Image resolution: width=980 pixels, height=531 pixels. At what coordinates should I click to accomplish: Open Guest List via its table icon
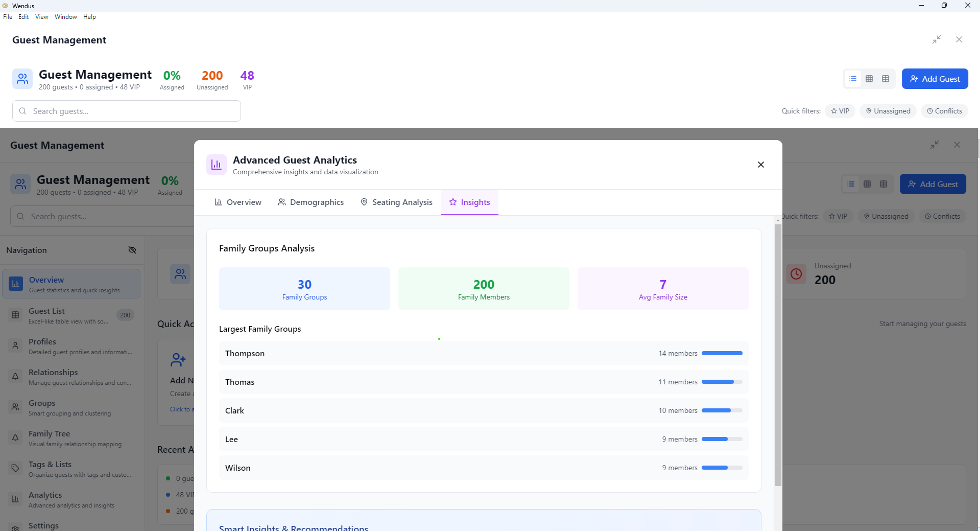pos(15,314)
